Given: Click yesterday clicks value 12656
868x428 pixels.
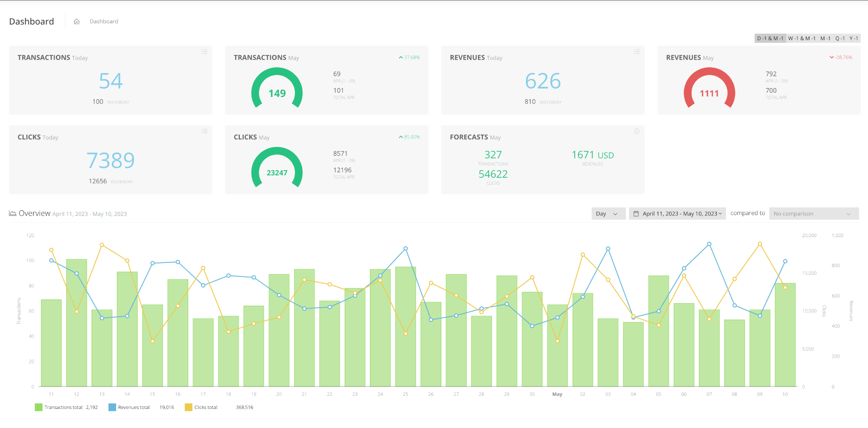Looking at the screenshot, I should (98, 181).
